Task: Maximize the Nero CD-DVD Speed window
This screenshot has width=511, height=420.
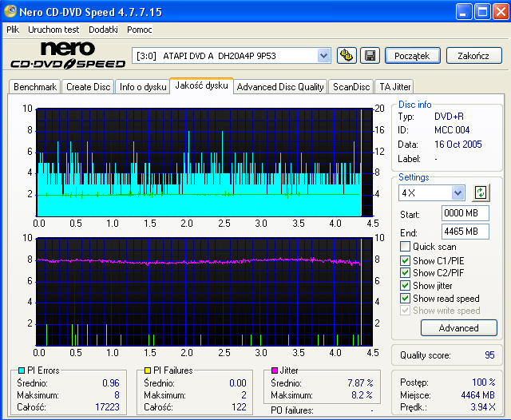Action: pos(482,12)
